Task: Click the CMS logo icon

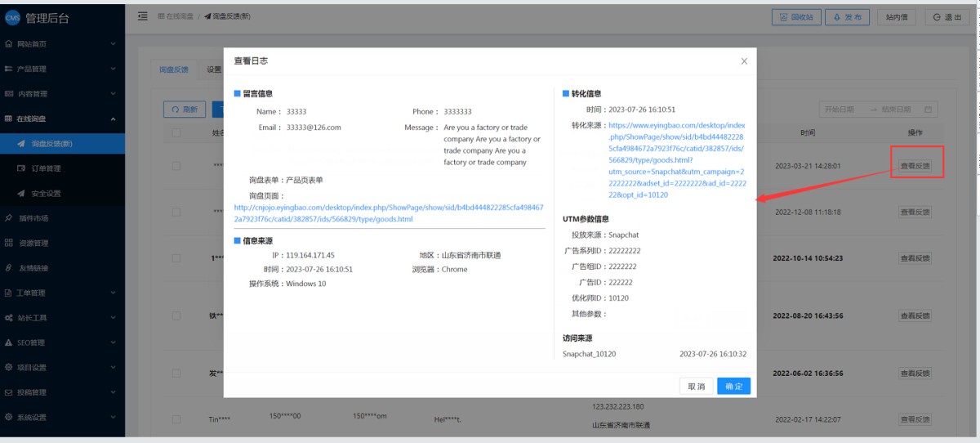Action: tap(12, 18)
